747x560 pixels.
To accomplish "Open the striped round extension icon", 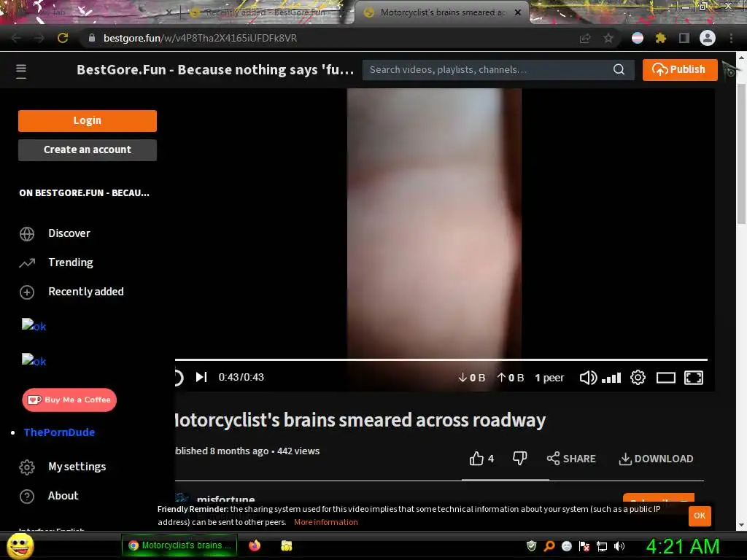I will 638,38.
